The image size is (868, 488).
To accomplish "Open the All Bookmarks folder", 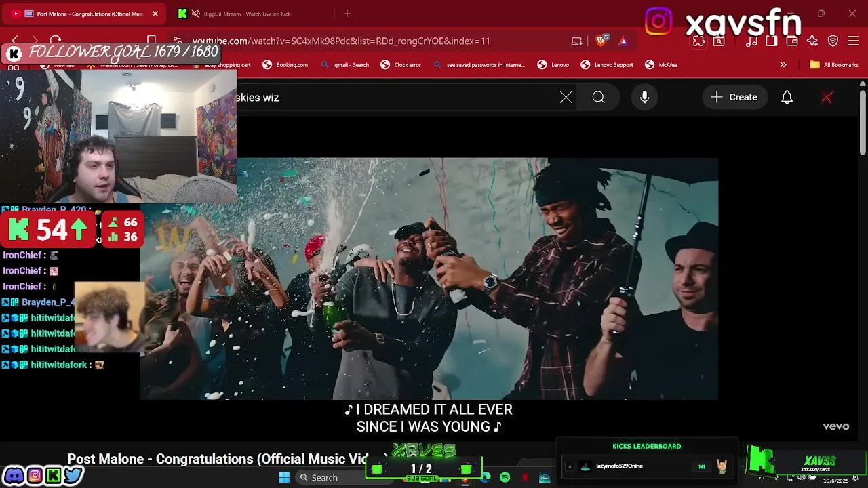I will (x=834, y=65).
